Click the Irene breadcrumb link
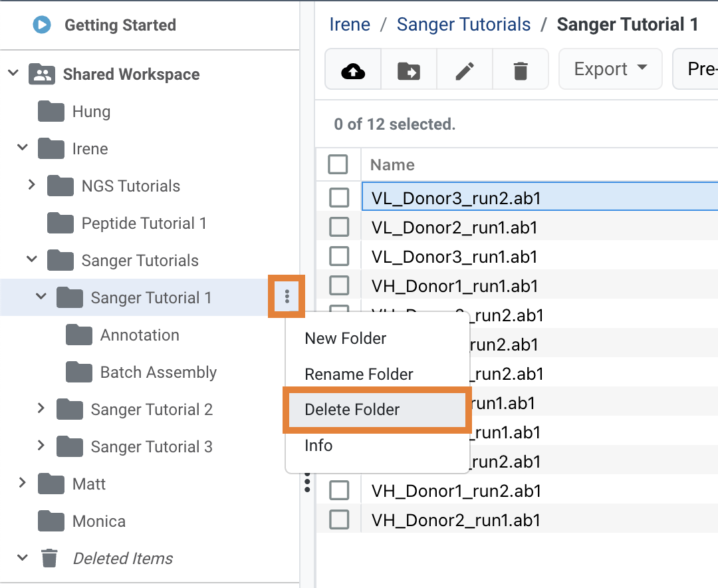Image resolution: width=718 pixels, height=588 pixels. [x=350, y=25]
